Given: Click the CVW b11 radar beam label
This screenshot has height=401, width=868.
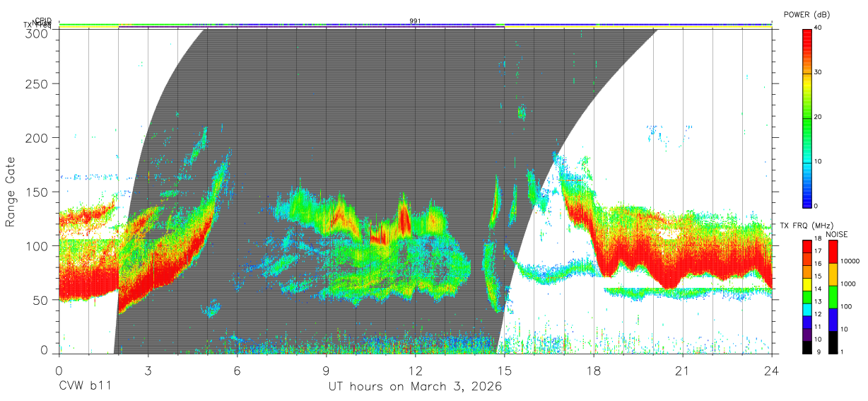Looking at the screenshot, I should tap(84, 387).
